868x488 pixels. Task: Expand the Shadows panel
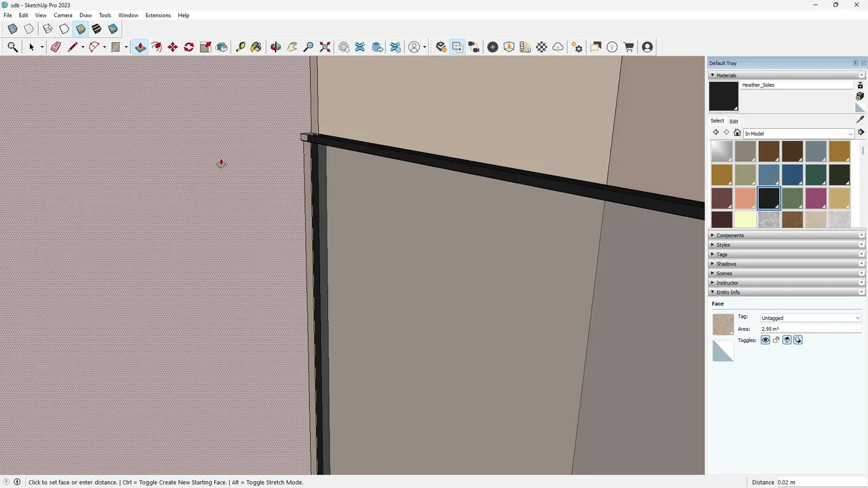tap(787, 264)
